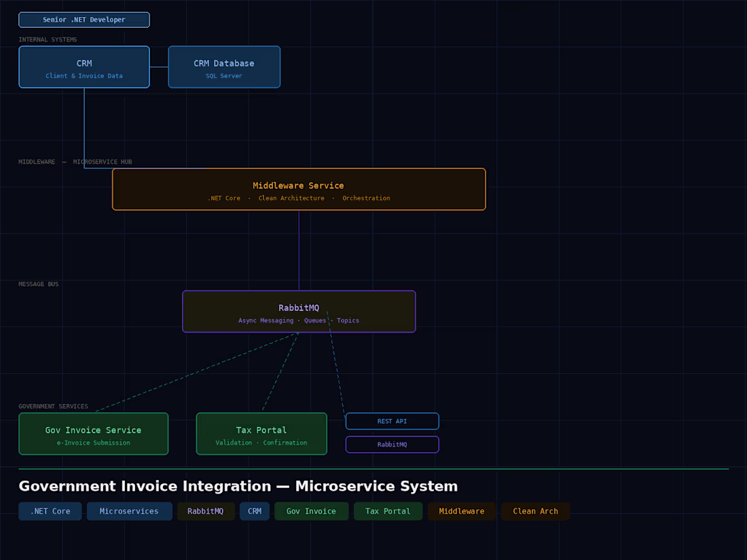
Task: Select the Tax Portal node
Action: [261, 433]
